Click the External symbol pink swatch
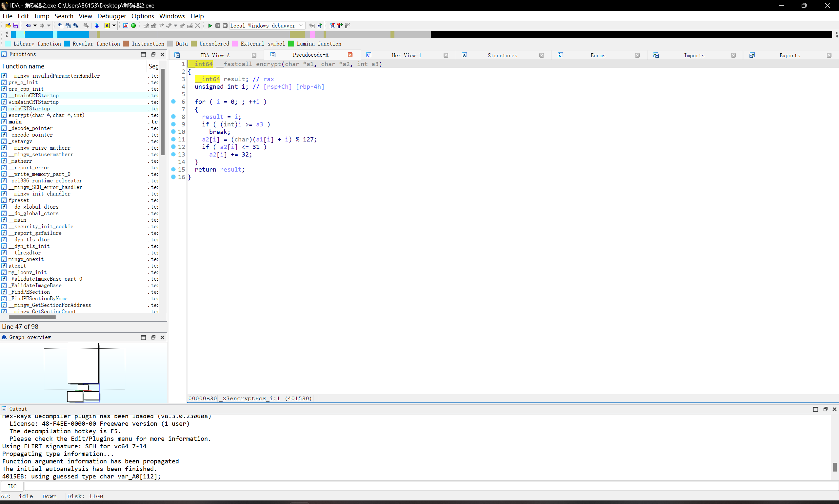Viewport: 839px width, 504px height. 235,44
